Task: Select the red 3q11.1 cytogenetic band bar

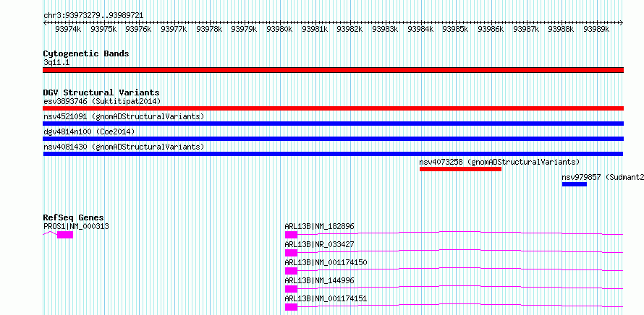Action: click(333, 70)
